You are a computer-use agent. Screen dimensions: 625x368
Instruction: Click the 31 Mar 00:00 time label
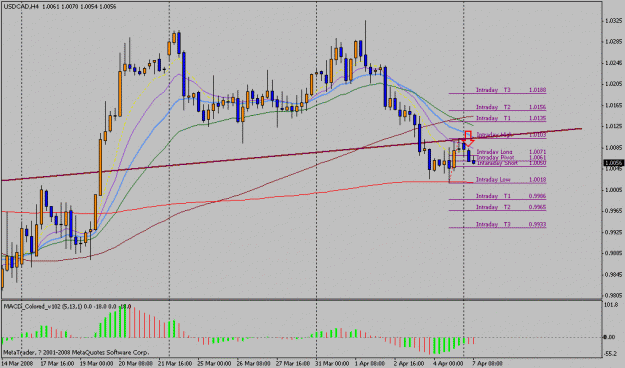point(332,364)
